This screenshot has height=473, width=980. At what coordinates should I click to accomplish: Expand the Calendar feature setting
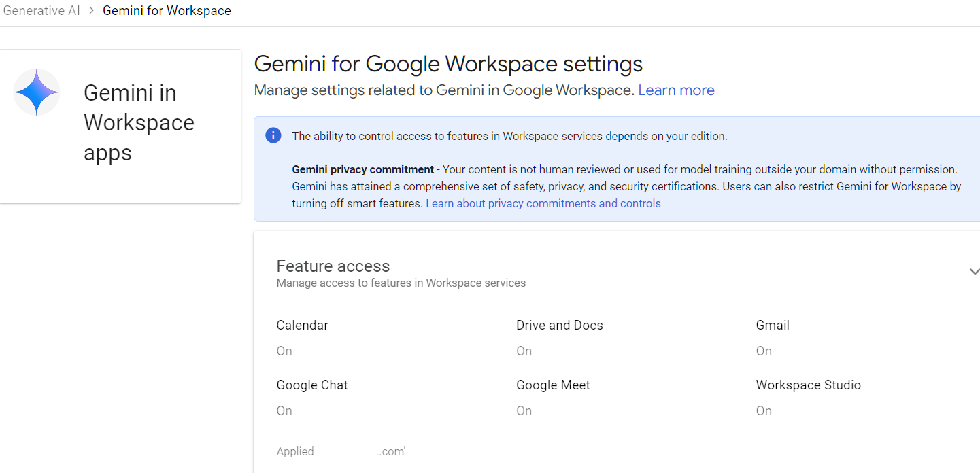[302, 325]
